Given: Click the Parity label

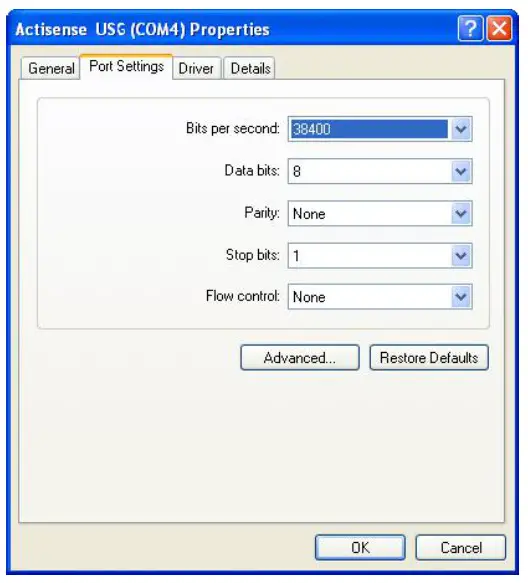Looking at the screenshot, I should pyautogui.click(x=262, y=213).
